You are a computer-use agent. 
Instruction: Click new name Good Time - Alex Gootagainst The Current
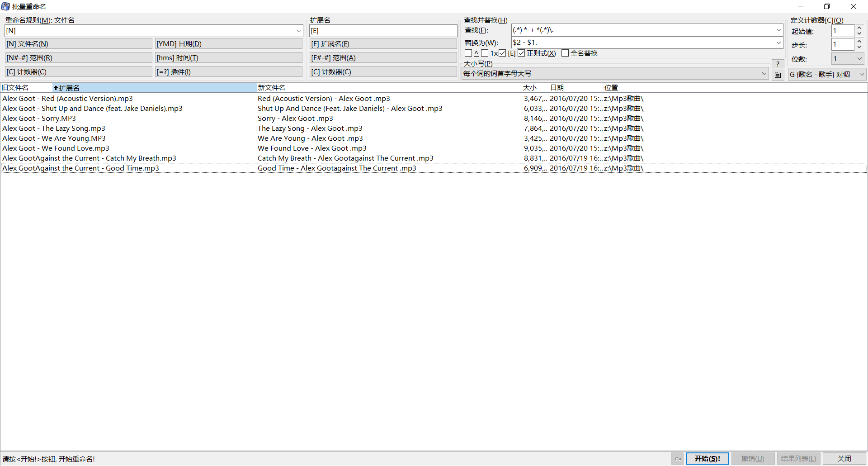point(337,168)
